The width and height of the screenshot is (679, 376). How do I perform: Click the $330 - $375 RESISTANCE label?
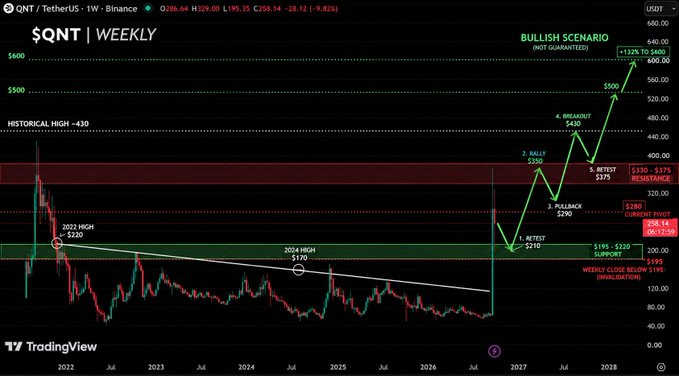coord(651,175)
